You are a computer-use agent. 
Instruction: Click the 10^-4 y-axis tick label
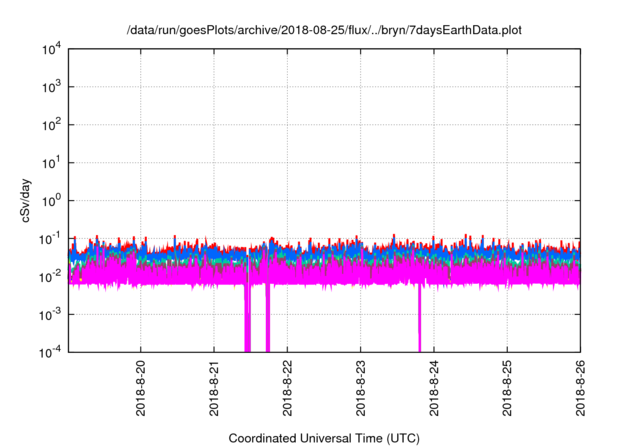coord(50,352)
